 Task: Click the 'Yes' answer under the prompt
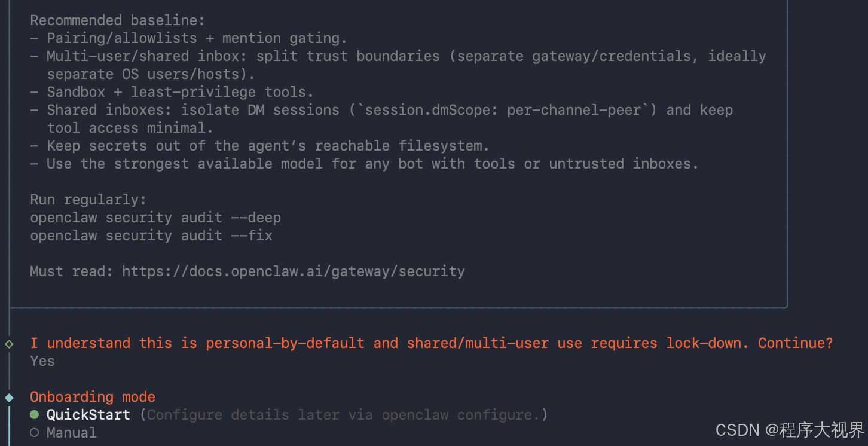pos(42,361)
